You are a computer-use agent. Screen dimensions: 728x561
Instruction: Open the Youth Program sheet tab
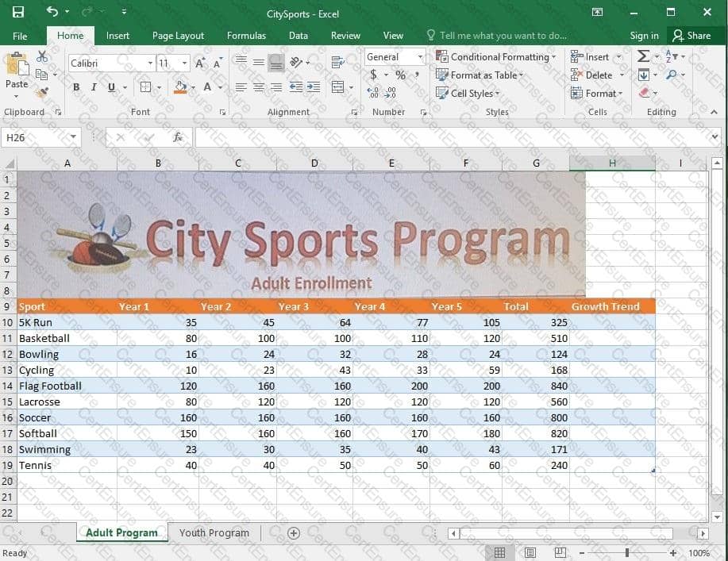coord(214,532)
